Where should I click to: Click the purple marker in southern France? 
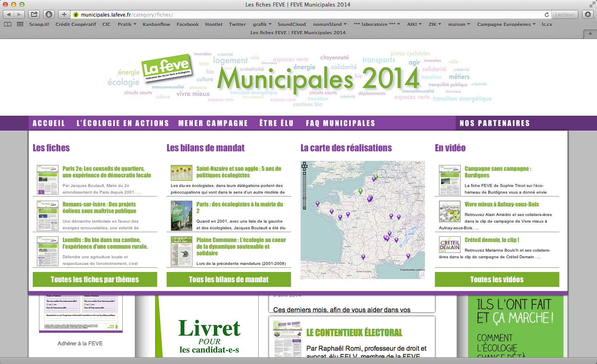click(363, 257)
